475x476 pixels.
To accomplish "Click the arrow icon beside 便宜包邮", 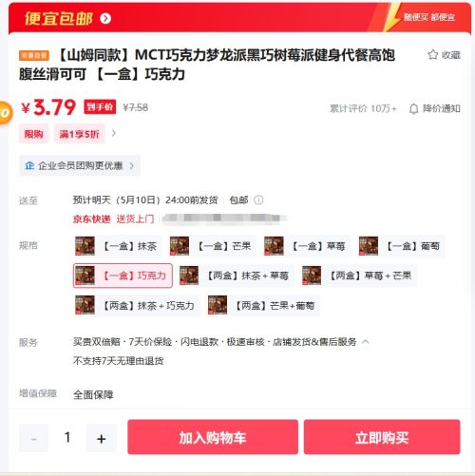I will [x=105, y=18].
